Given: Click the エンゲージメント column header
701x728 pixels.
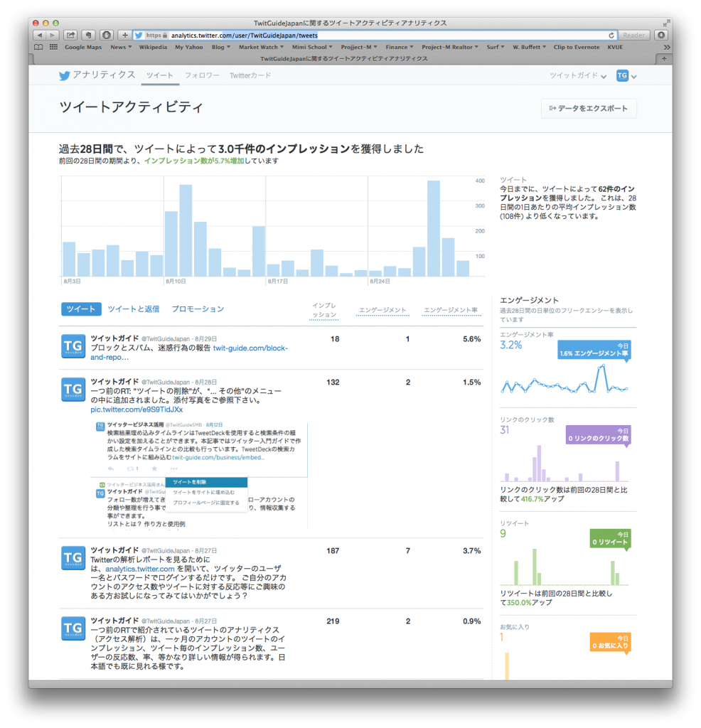Looking at the screenshot, I should [x=382, y=310].
